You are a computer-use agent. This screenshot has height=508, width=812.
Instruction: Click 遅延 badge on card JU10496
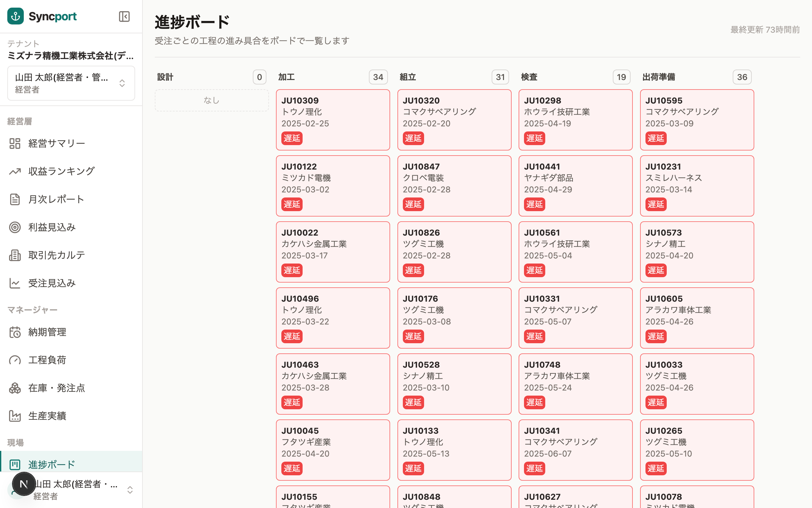[x=292, y=336]
